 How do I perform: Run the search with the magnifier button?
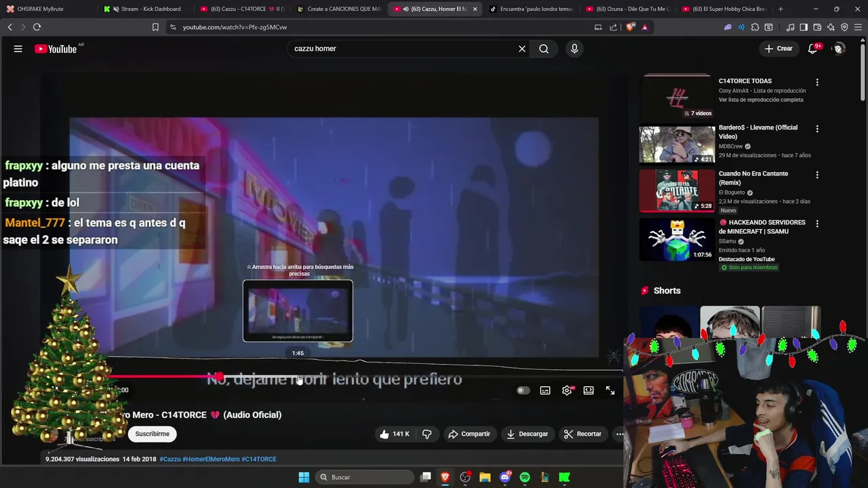coord(544,49)
